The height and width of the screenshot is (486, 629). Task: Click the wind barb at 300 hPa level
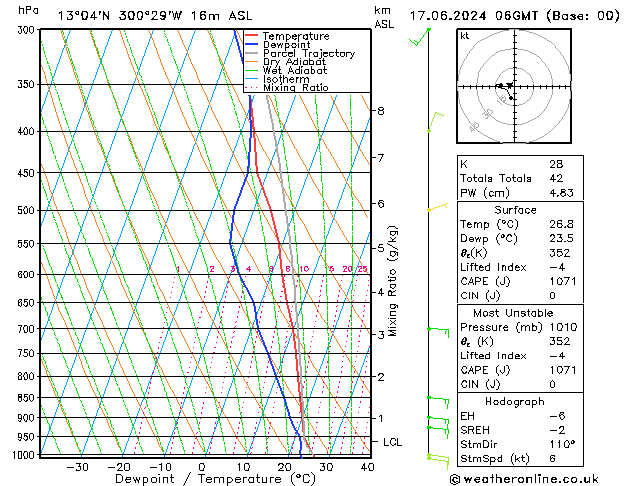420,36
